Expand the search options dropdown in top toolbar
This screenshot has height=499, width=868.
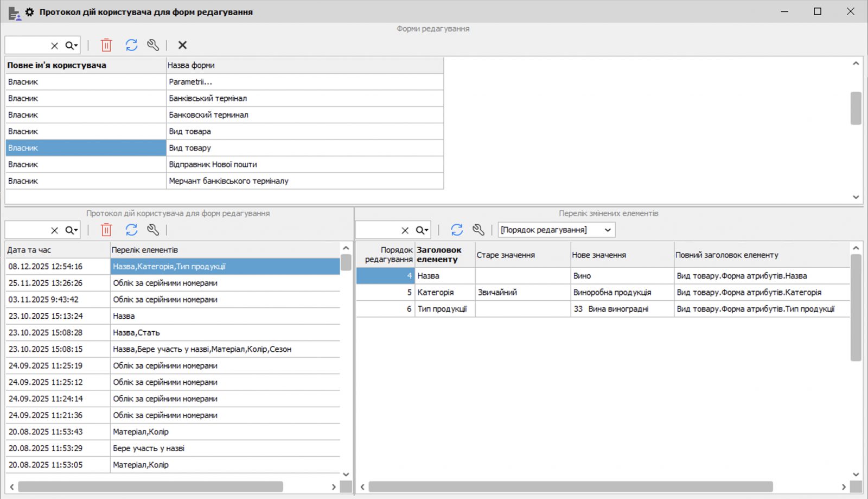72,46
